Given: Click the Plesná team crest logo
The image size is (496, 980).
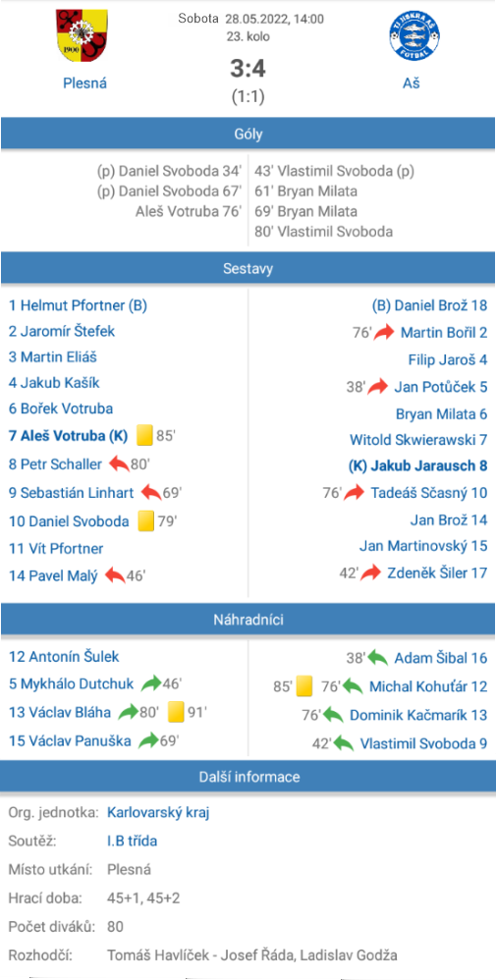Looking at the screenshot, I should (x=84, y=36).
